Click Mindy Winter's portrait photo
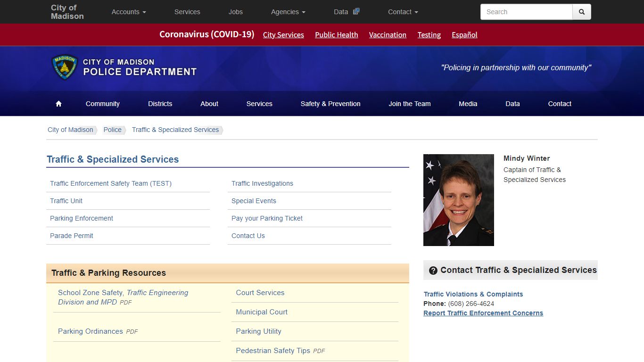This screenshot has height=362, width=644. (x=459, y=200)
